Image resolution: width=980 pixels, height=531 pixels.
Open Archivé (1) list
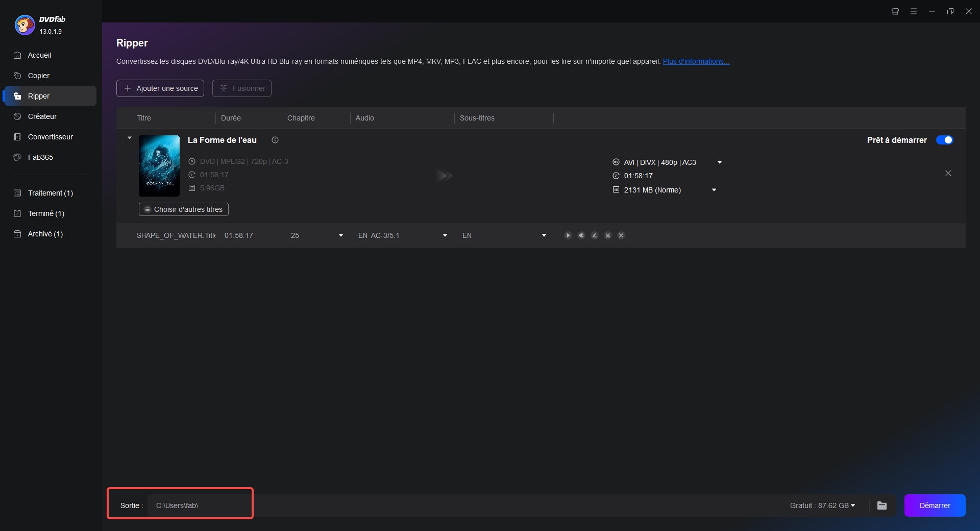coord(45,234)
